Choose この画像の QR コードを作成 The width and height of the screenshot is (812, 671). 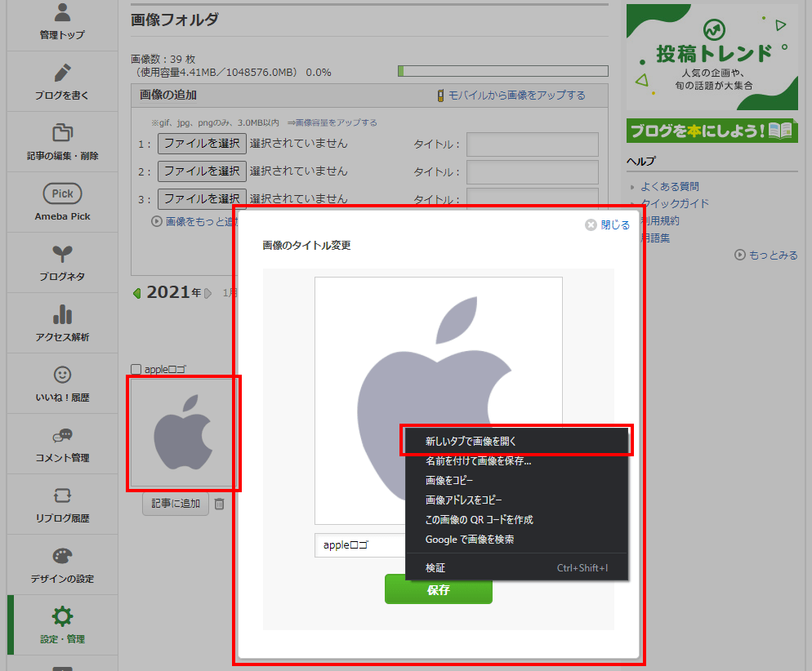pos(515,520)
